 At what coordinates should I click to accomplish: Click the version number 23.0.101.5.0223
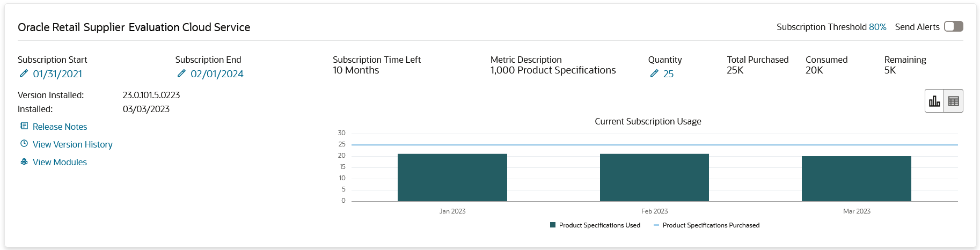pyautogui.click(x=151, y=95)
